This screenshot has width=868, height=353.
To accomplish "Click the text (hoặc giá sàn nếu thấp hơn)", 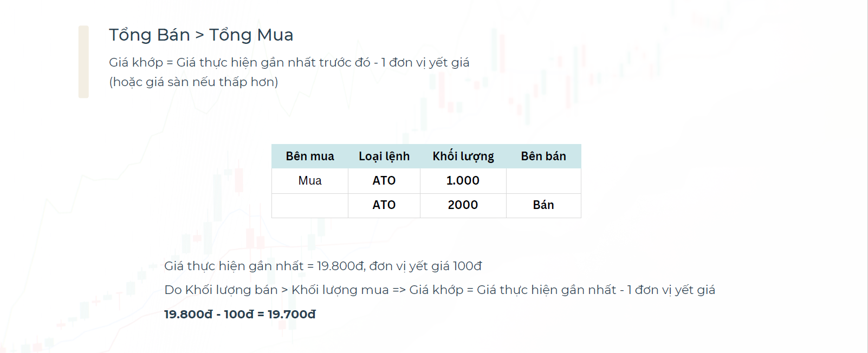I will (193, 82).
